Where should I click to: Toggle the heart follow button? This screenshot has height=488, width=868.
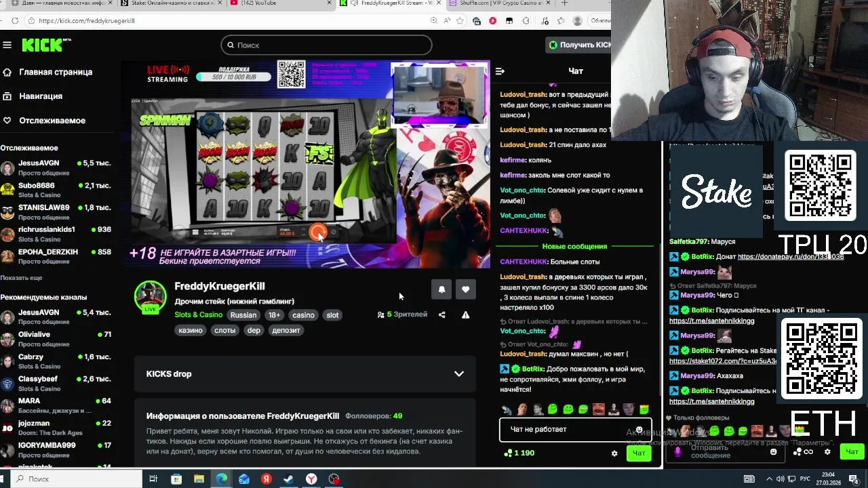tap(465, 289)
